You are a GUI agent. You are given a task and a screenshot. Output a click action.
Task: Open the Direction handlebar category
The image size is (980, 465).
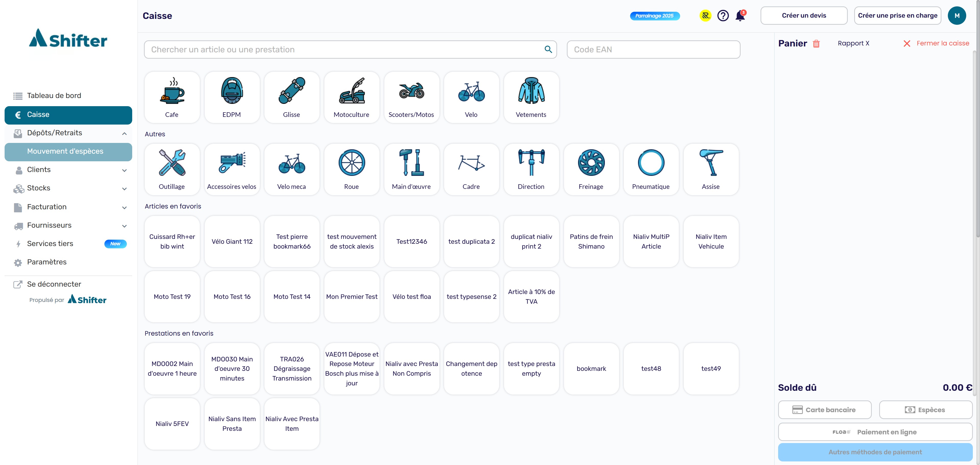click(x=531, y=169)
